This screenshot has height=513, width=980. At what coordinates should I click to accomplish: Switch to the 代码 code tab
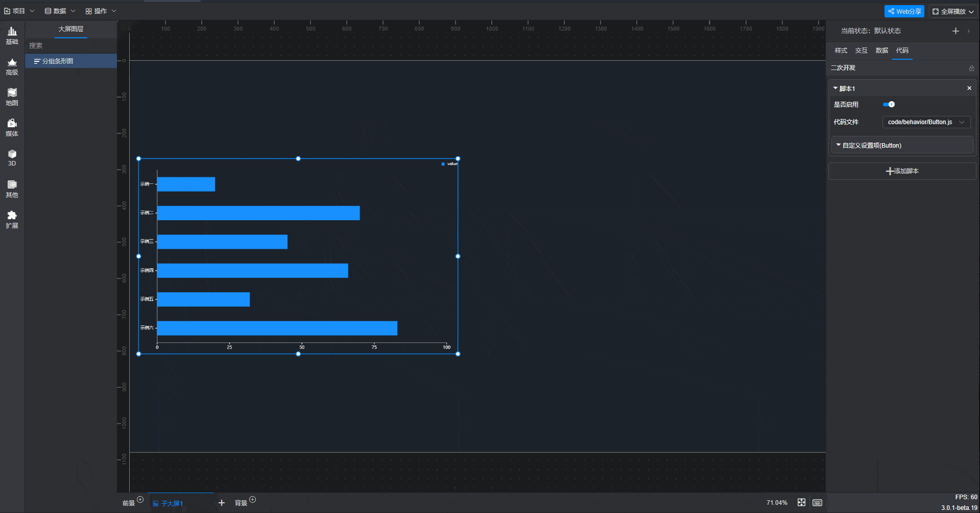pyautogui.click(x=902, y=51)
